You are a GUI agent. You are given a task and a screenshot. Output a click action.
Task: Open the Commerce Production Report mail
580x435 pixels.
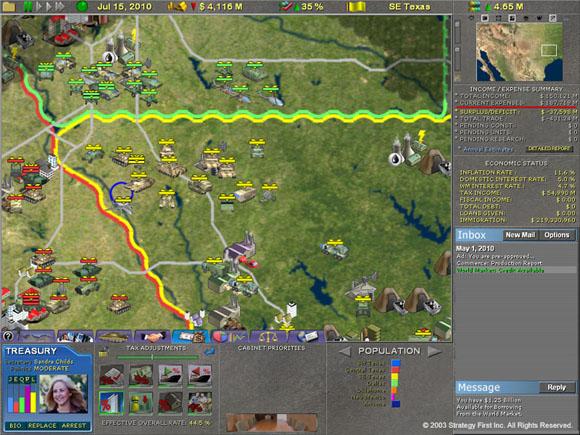point(499,263)
